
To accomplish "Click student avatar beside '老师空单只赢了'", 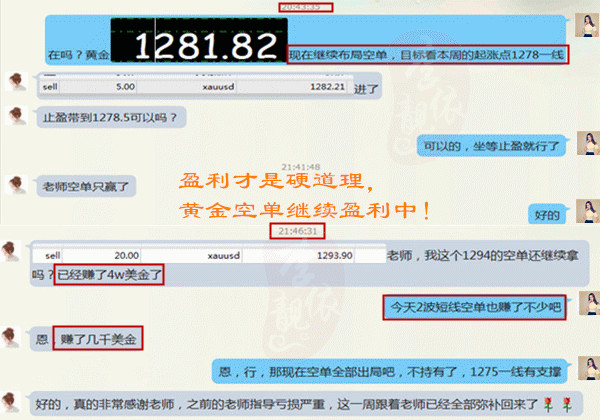I will pos(17,184).
